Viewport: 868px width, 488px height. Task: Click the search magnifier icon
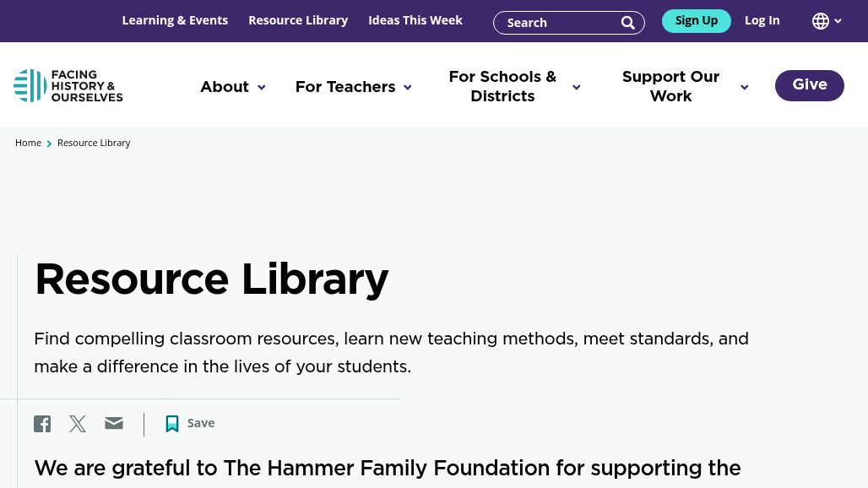point(628,23)
